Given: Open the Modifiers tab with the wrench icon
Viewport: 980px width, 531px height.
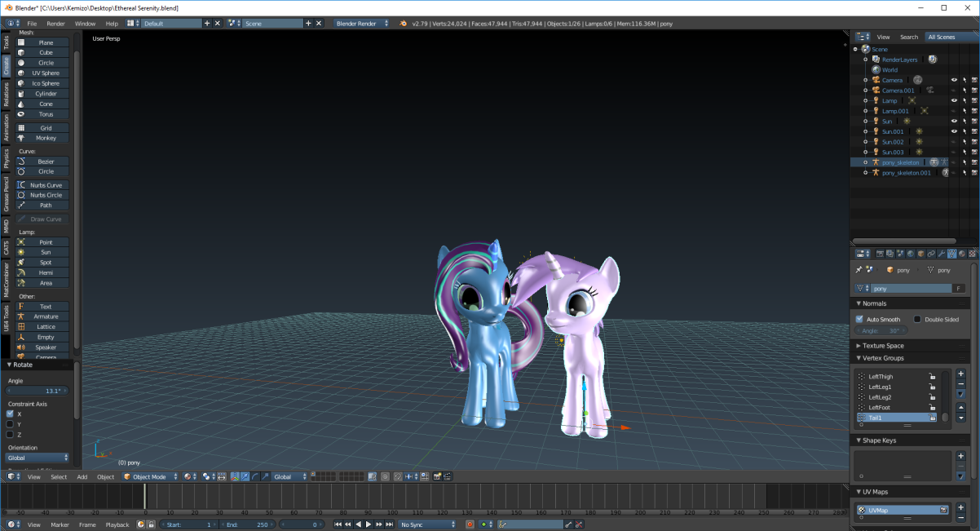Looking at the screenshot, I should [942, 254].
